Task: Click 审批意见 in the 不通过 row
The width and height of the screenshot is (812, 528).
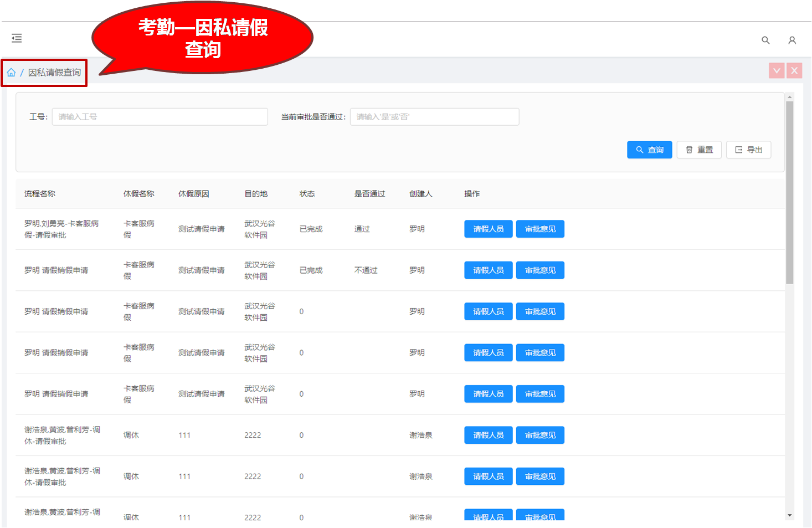Action: pos(540,270)
